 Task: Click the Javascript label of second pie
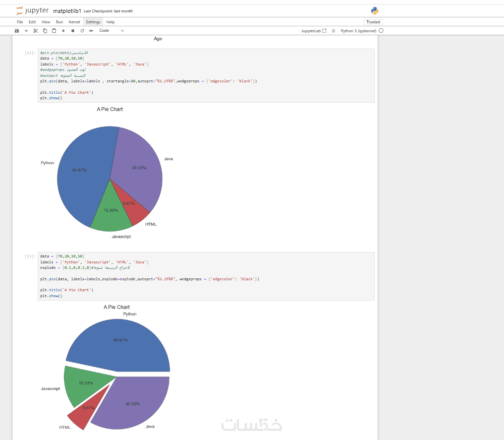(x=50, y=388)
